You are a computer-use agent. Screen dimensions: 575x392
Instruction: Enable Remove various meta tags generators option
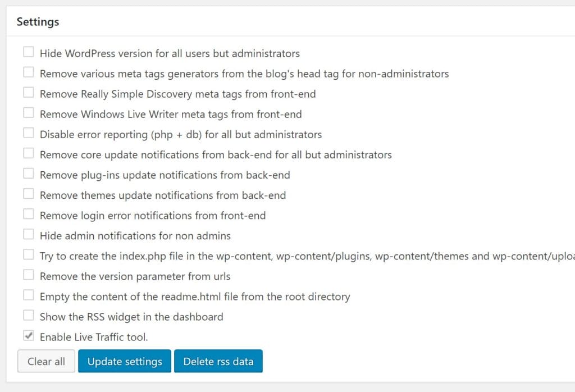tap(28, 73)
